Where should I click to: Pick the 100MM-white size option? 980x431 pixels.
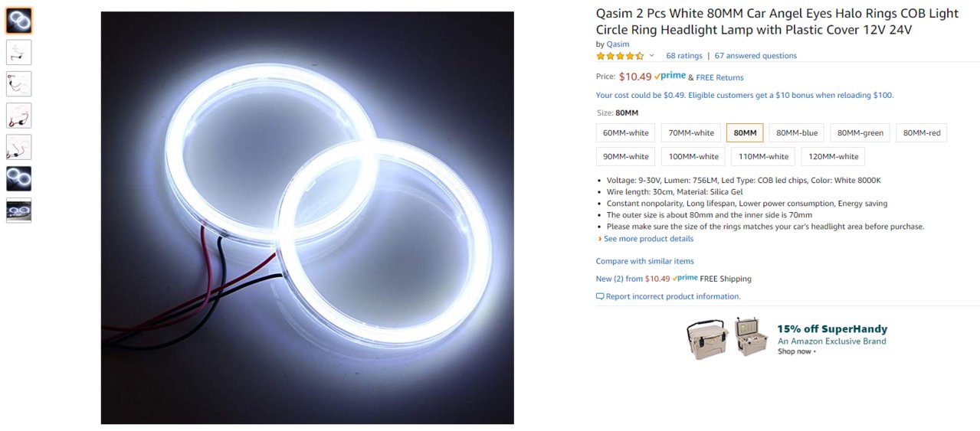pos(693,157)
